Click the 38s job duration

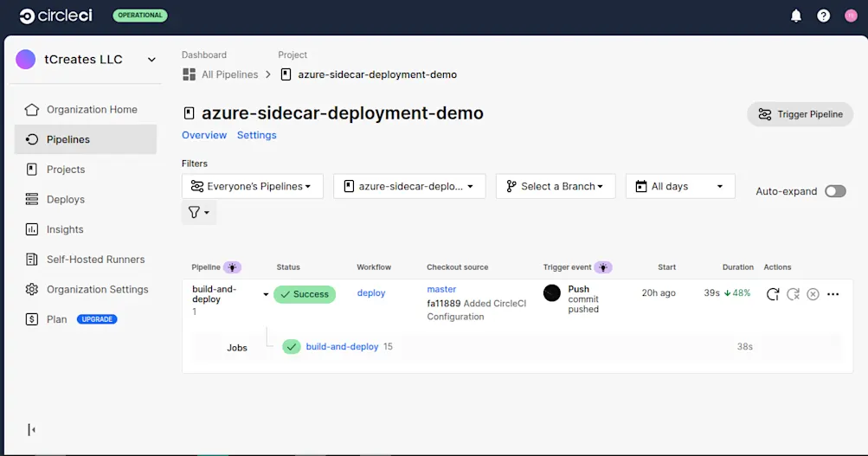(744, 346)
